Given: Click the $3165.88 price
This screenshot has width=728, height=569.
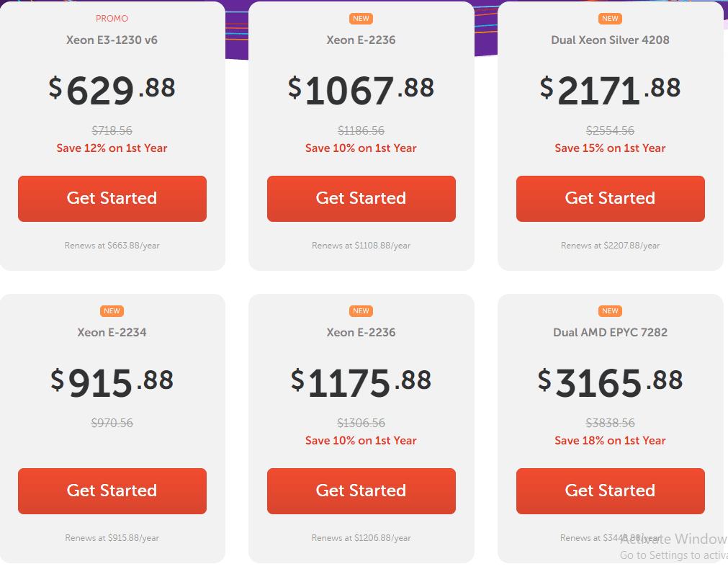Looking at the screenshot, I should coord(610,382).
